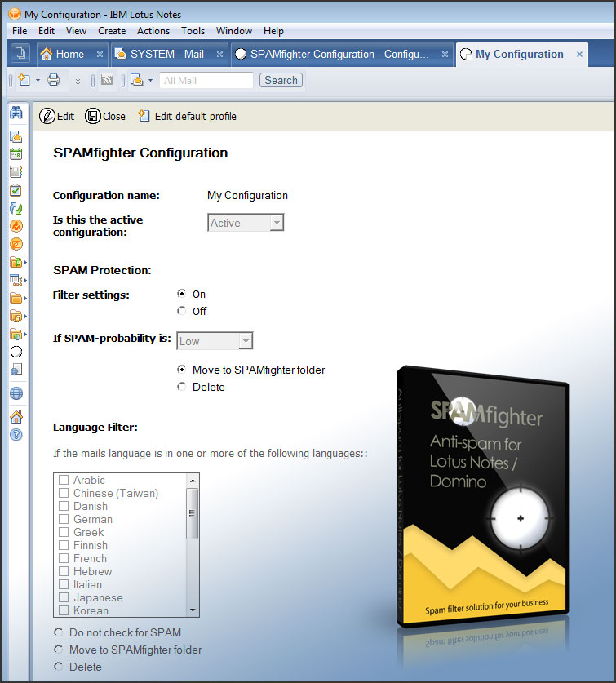Expand the toolbar overflow chevron
616x683 pixels.
[78, 82]
